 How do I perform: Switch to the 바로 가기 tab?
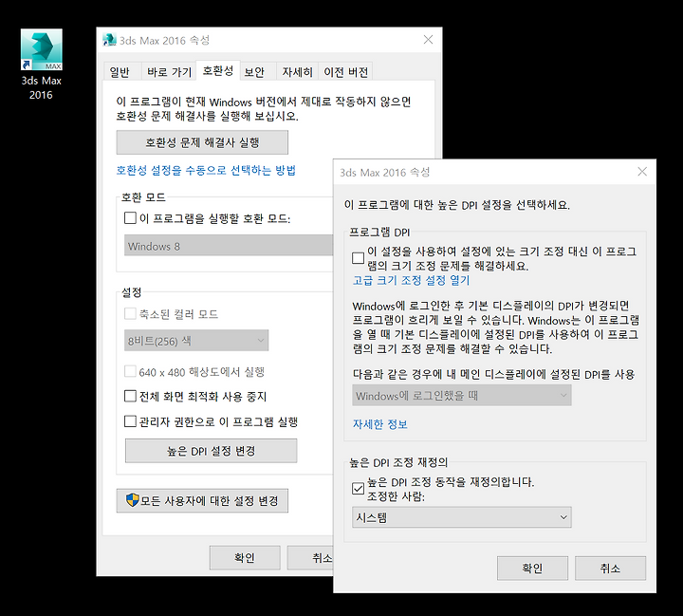(x=169, y=71)
